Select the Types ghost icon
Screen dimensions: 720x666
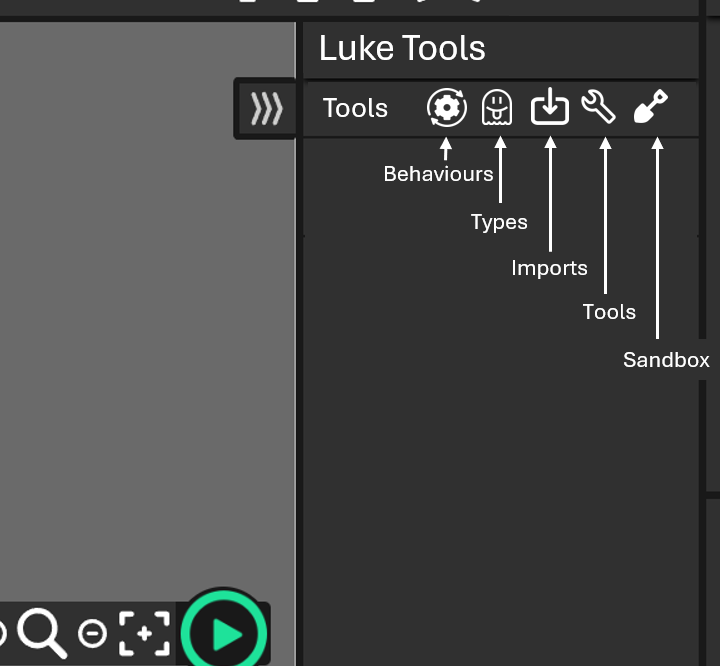pos(497,107)
